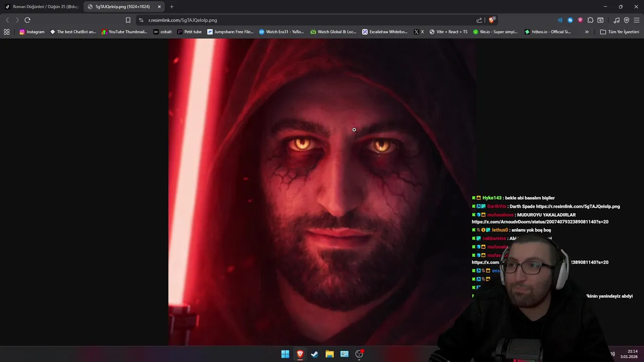Open the Instagram bookmark
This screenshot has height=362, width=644.
click(32, 32)
